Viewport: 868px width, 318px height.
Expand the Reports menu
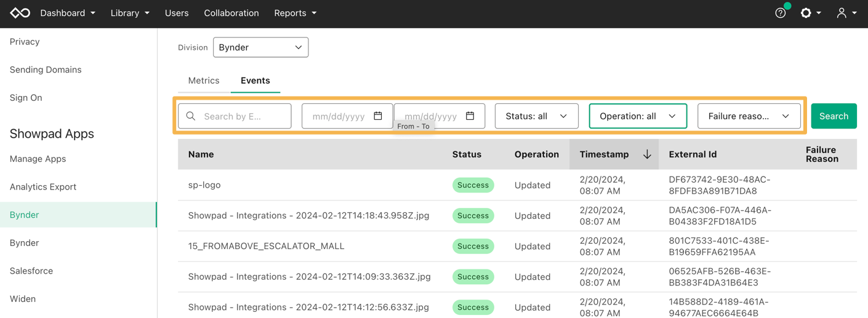[295, 13]
